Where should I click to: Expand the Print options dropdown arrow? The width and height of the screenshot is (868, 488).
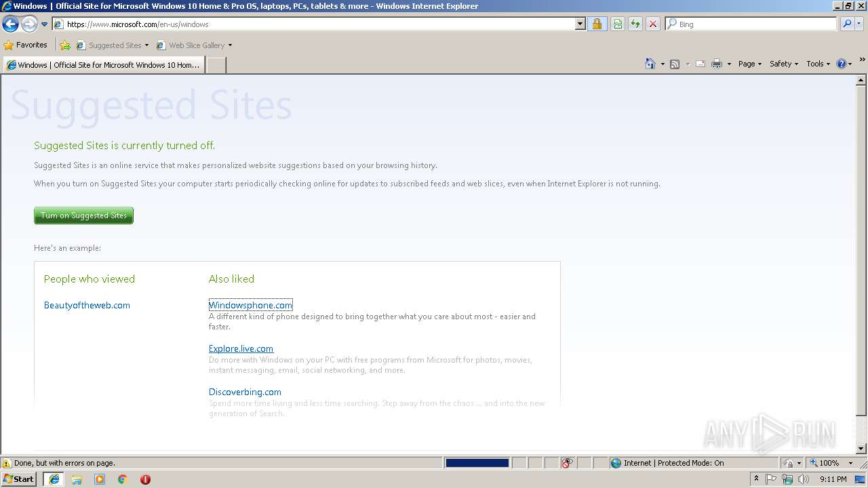[729, 64]
